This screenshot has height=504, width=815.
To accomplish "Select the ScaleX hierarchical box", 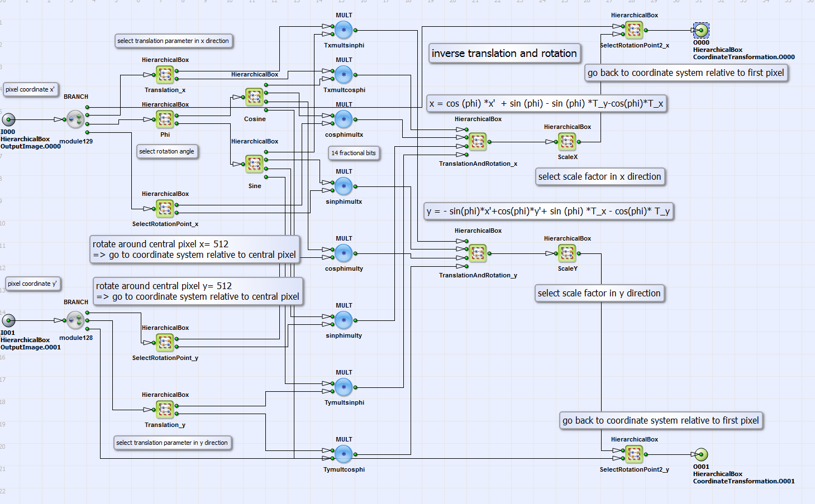I will (567, 141).
